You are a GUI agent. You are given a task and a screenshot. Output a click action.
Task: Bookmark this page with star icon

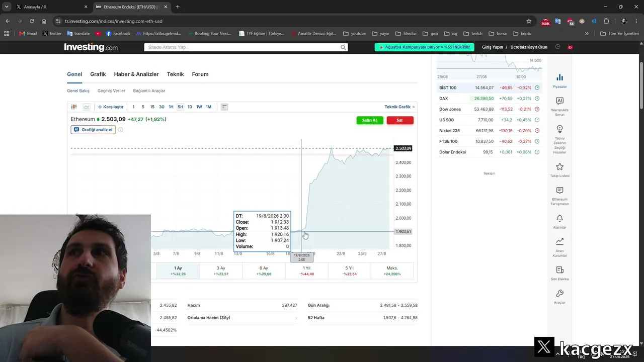click(x=529, y=21)
